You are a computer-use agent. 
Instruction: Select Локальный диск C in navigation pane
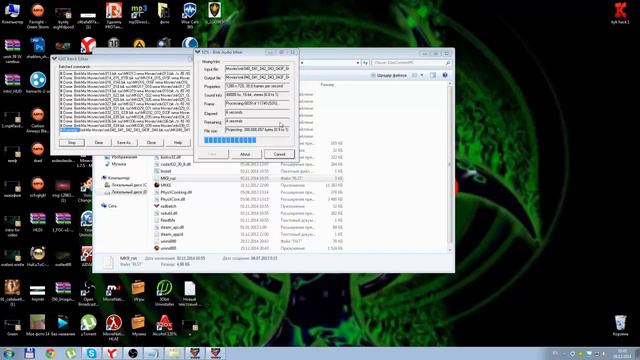click(126, 185)
